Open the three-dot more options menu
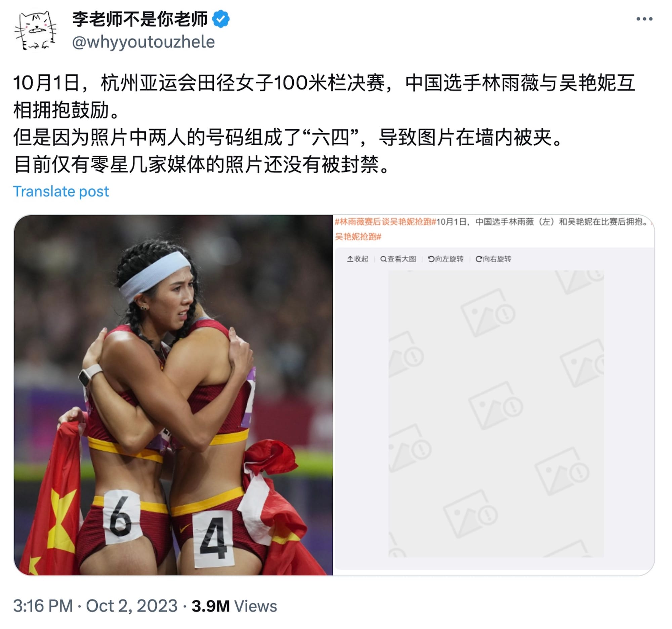The height and width of the screenshot is (629, 672). [x=644, y=19]
